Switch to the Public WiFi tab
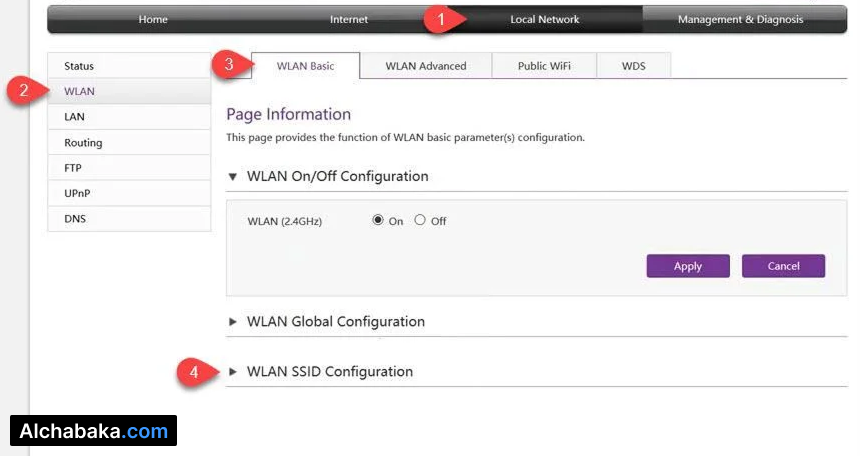The height and width of the screenshot is (456, 860). tap(545, 66)
